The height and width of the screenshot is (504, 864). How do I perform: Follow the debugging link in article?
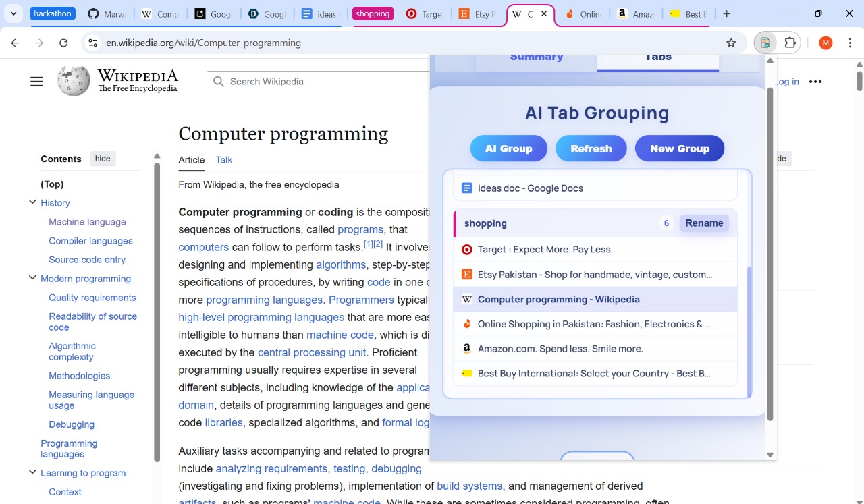pos(396,468)
